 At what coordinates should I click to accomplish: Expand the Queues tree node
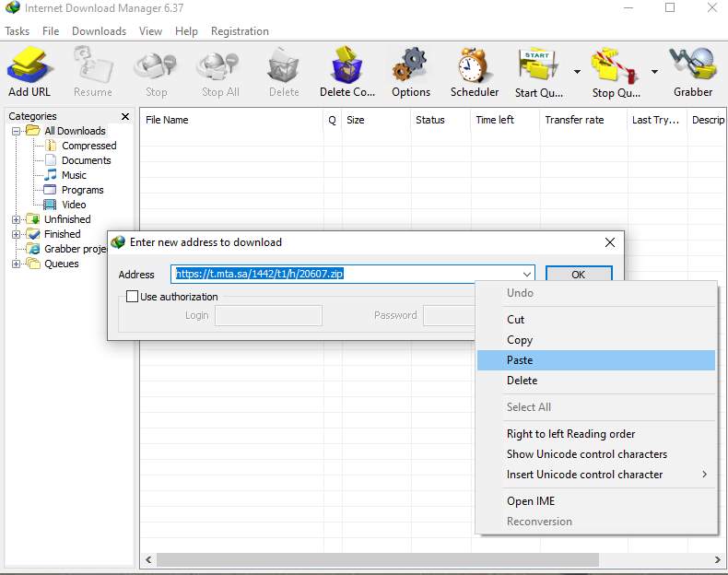point(17,264)
